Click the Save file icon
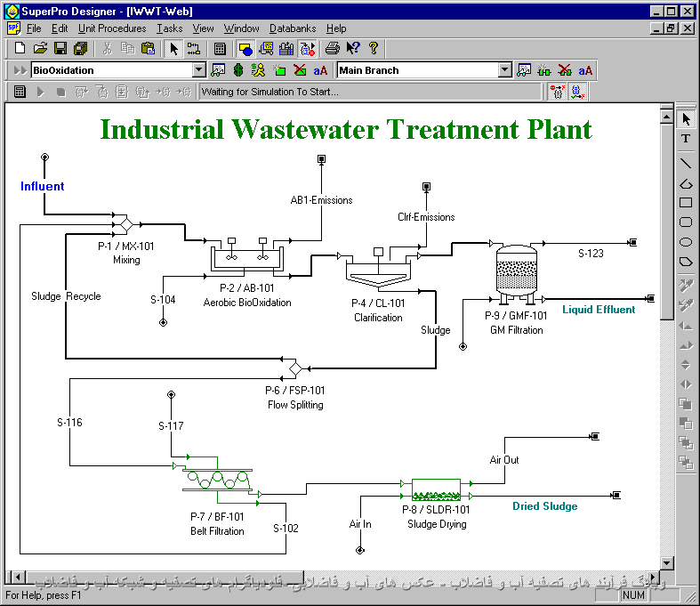The width and height of the screenshot is (700, 606). click(x=60, y=49)
